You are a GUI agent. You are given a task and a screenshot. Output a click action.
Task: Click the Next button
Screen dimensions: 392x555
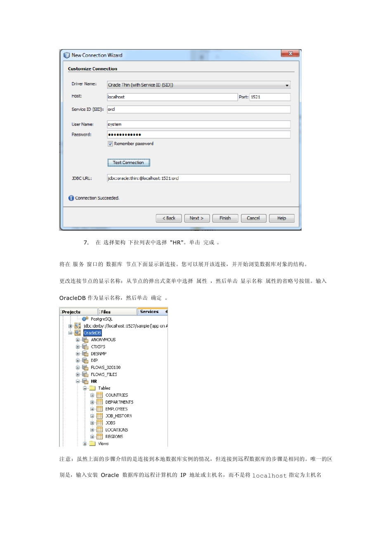pos(197,218)
